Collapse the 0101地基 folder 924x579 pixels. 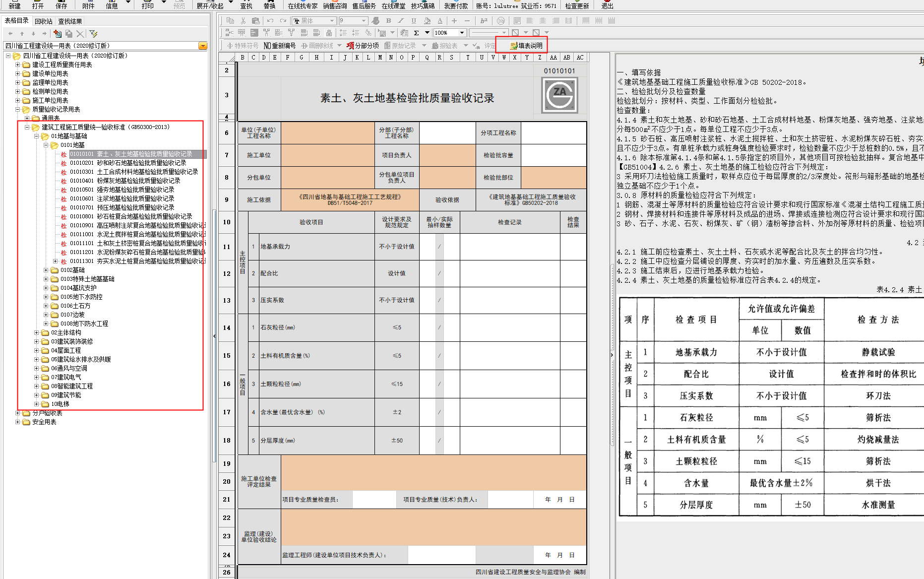[x=46, y=145]
